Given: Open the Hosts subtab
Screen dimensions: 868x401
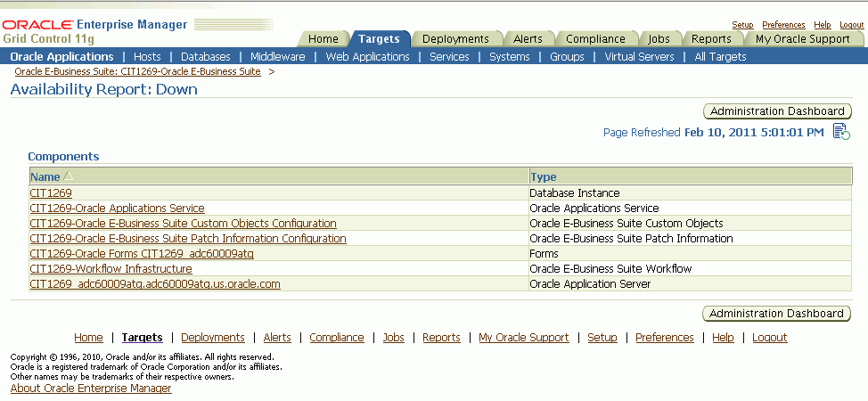Looking at the screenshot, I should [x=147, y=56].
